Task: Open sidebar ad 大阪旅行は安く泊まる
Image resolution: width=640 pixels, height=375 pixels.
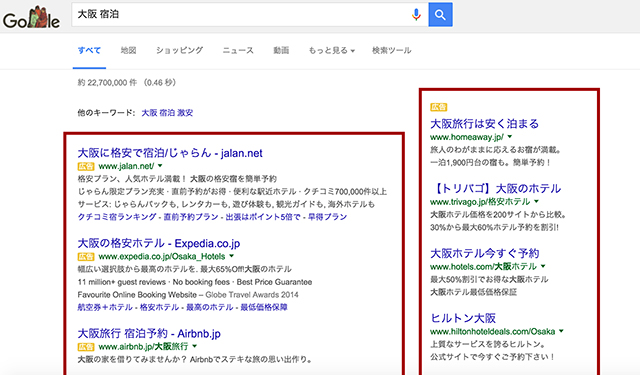Action: 484,124
